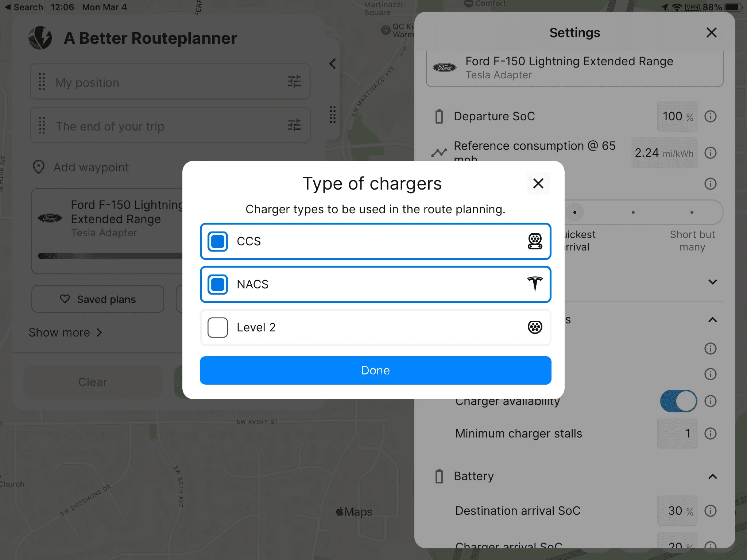Open options for trip end field
Image resolution: width=747 pixels, height=560 pixels.
[x=294, y=125]
